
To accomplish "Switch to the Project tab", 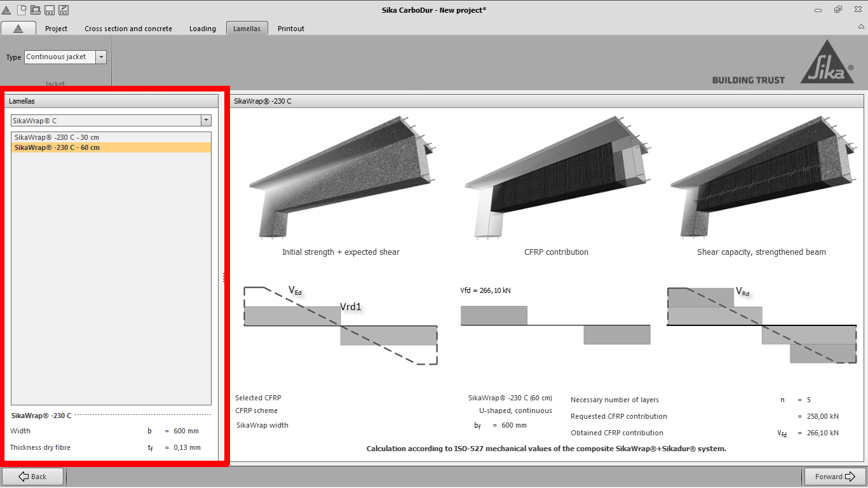I will (x=57, y=29).
